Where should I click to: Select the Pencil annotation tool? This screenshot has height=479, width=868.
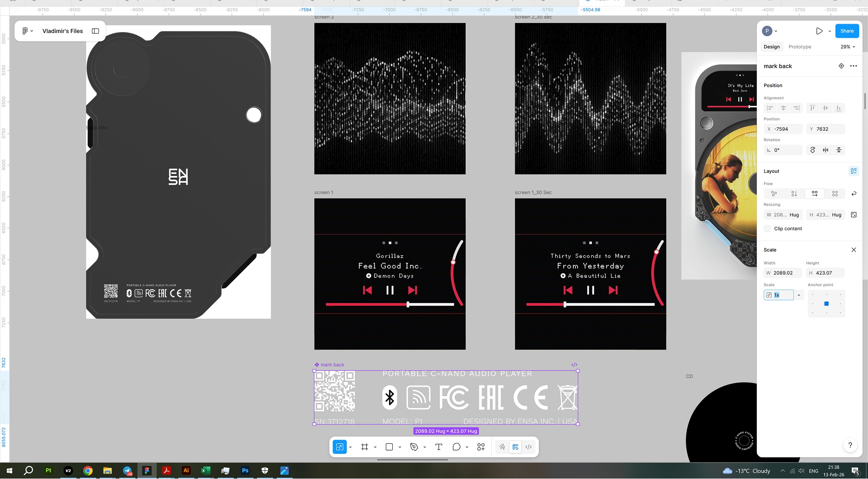point(503,447)
